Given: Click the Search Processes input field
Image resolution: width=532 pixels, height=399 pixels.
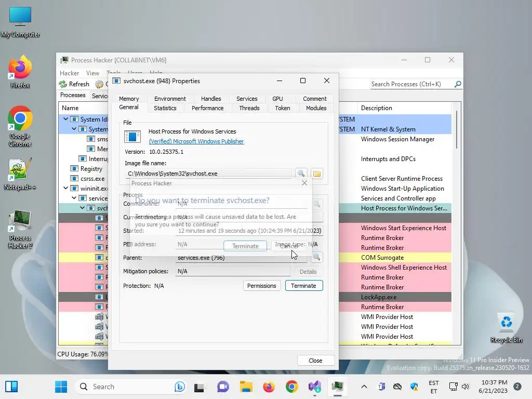Looking at the screenshot, I should coord(411,84).
